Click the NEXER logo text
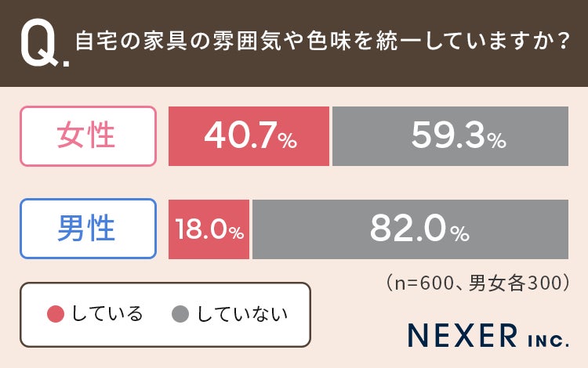 point(463,335)
